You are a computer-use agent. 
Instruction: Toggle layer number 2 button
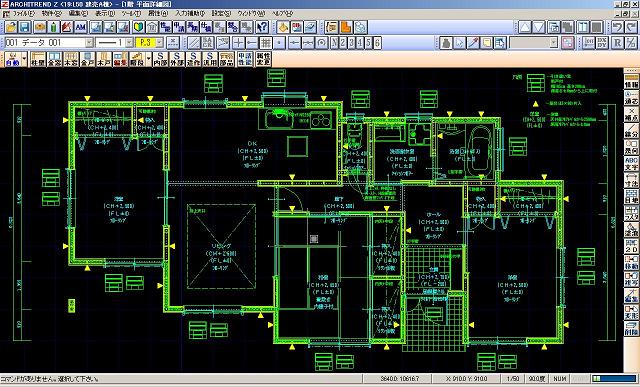click(x=343, y=42)
